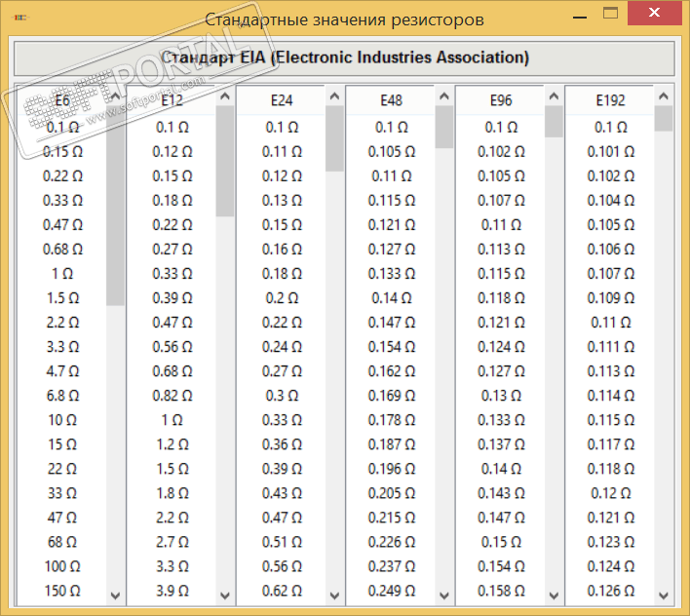The height and width of the screenshot is (616, 690).
Task: Select 33 Ω in the E6 list
Action: (62, 493)
